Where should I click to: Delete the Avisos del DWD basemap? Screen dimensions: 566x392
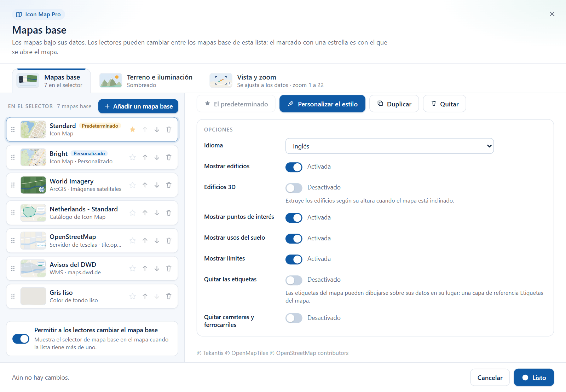pyautogui.click(x=169, y=268)
